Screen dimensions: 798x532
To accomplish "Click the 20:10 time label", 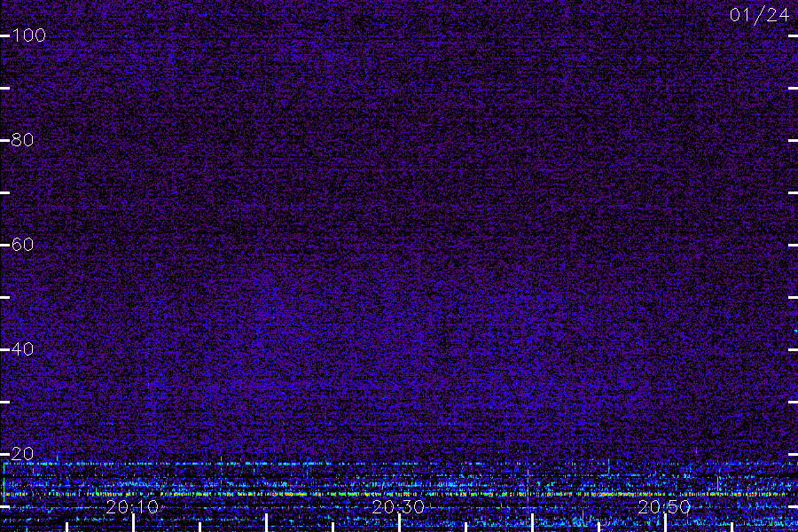I will click(132, 507).
